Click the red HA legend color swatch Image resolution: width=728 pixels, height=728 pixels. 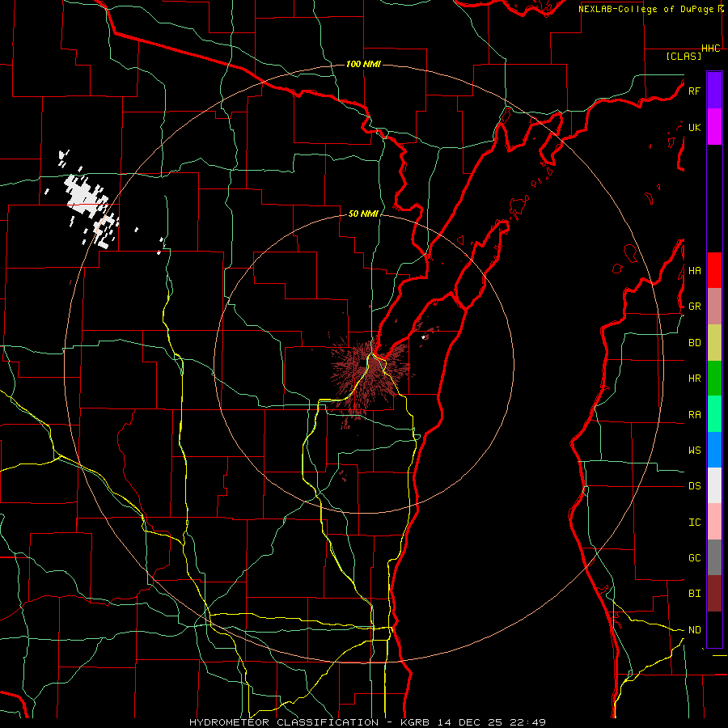click(714, 270)
